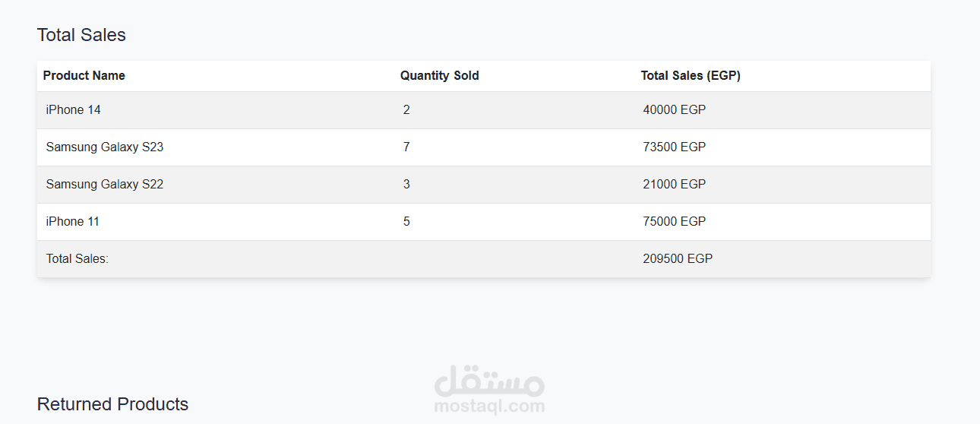Click the 21000 EGP sales value
The height and width of the screenshot is (424, 980).
pos(675,185)
